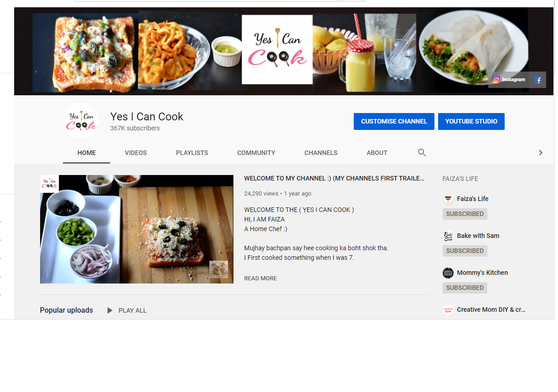Image resolution: width=558 pixels, height=392 pixels.
Task: Click PLAY ALL for popular uploads
Action: pyautogui.click(x=133, y=310)
